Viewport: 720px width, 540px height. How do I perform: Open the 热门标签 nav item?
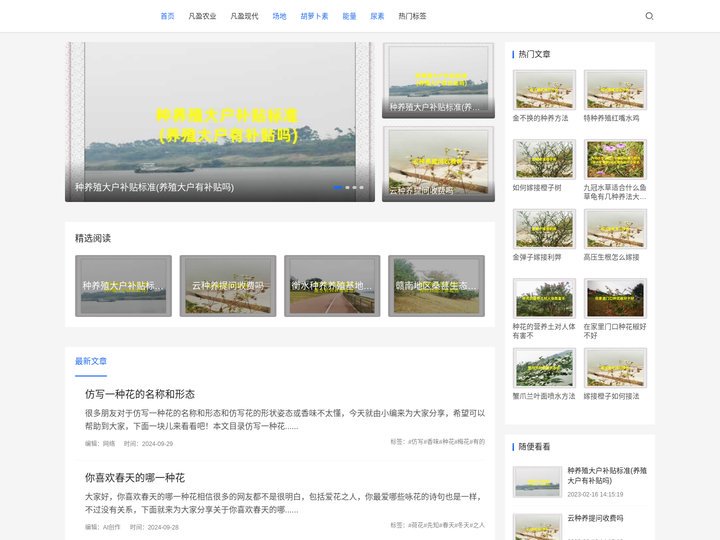pyautogui.click(x=412, y=16)
